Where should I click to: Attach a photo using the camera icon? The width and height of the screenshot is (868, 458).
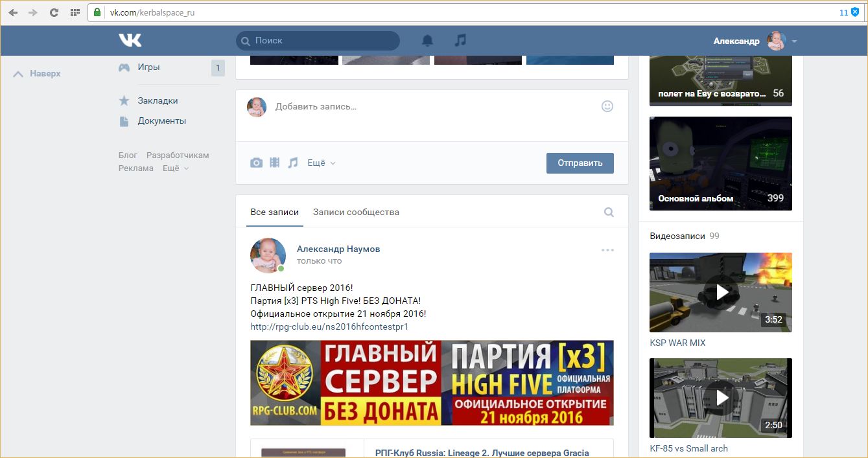click(257, 163)
